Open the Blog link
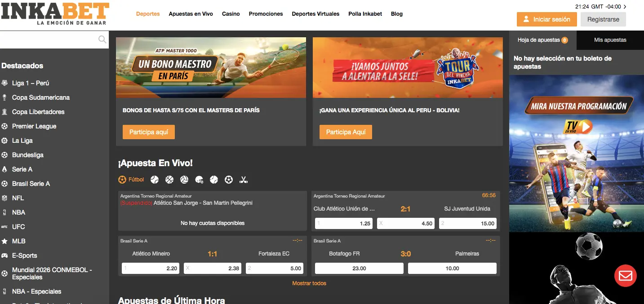 [x=397, y=14]
